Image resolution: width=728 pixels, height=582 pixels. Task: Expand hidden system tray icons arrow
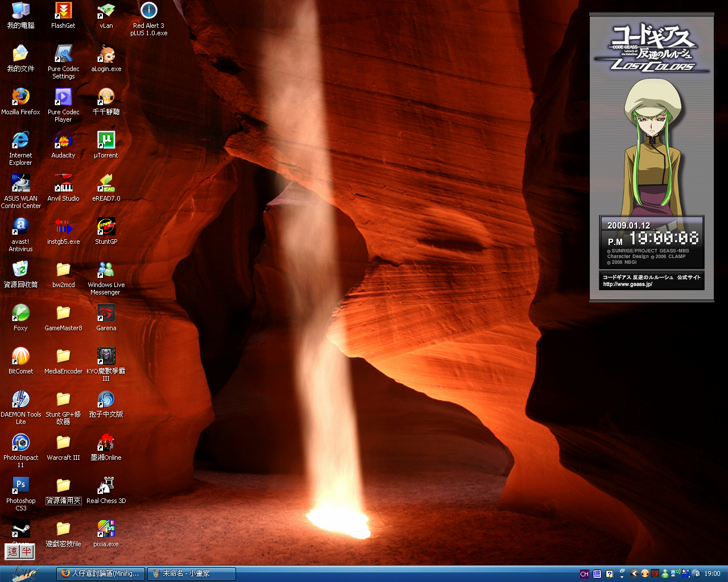(634, 574)
